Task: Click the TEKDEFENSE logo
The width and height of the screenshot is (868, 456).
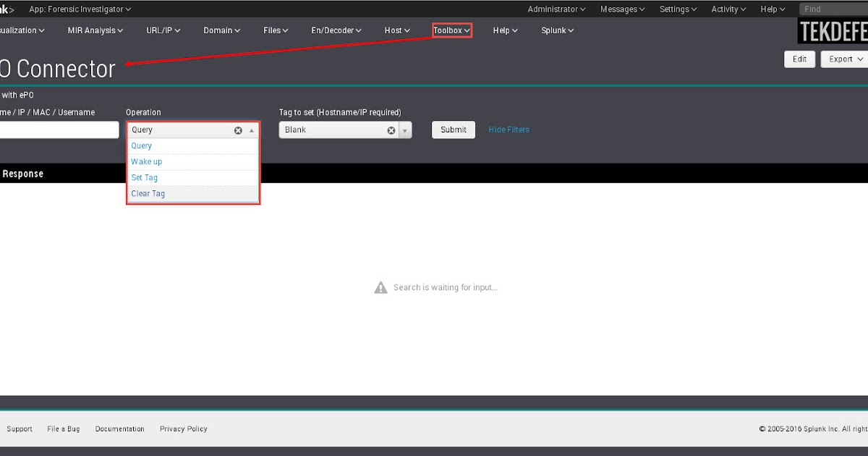Action: [x=833, y=31]
